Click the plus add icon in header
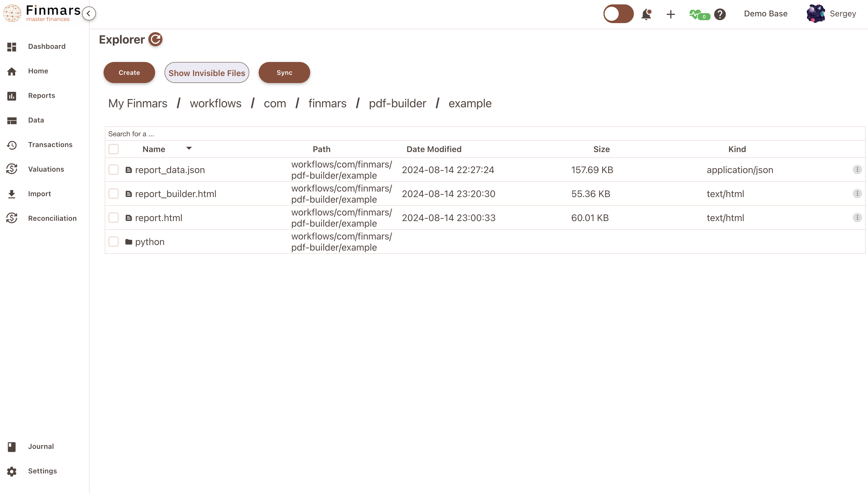This screenshot has height=493, width=868. coord(670,14)
